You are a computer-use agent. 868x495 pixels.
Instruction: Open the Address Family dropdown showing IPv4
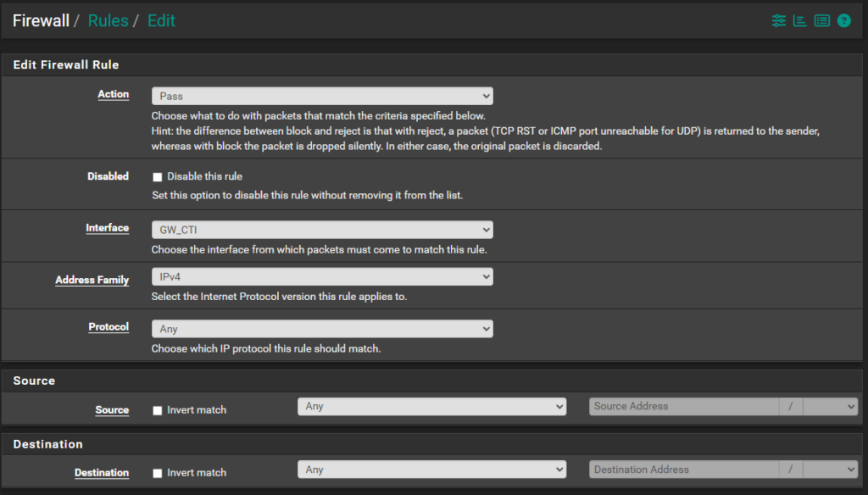click(x=322, y=277)
